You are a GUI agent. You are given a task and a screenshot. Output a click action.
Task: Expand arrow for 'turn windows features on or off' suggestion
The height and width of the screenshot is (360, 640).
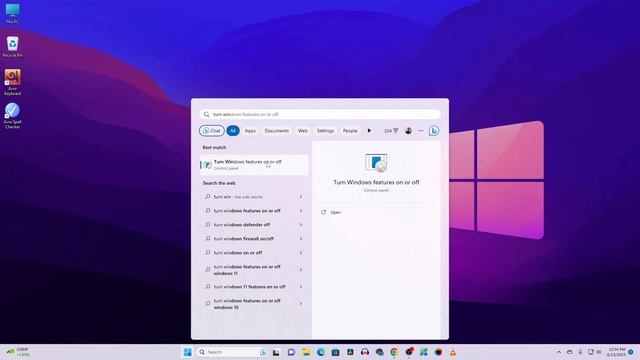tap(301, 211)
